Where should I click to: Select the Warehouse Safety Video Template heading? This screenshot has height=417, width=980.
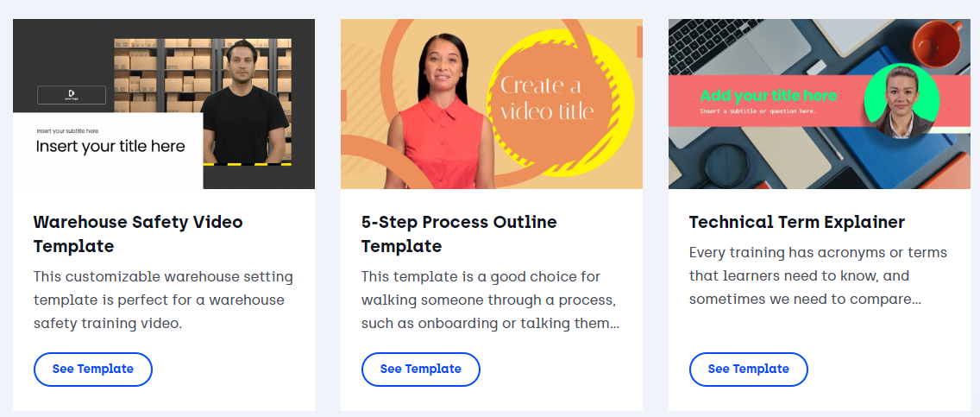[x=138, y=234]
